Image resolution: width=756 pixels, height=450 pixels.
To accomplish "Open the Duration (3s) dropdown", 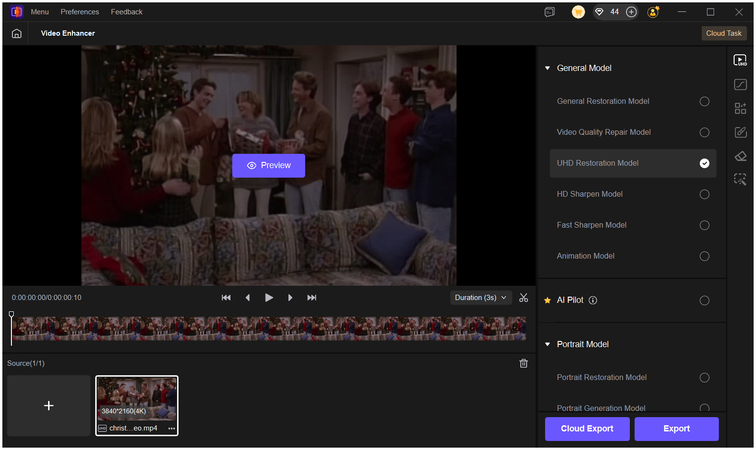I will pos(481,297).
